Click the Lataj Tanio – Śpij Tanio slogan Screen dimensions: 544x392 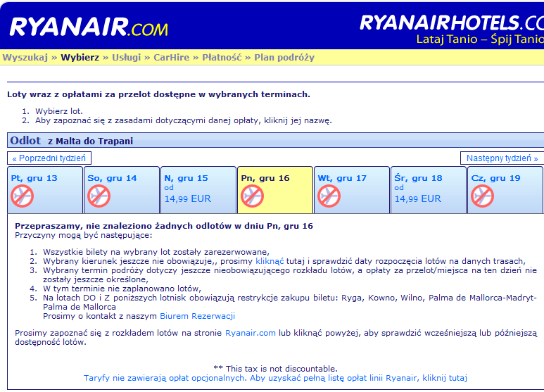(480, 39)
